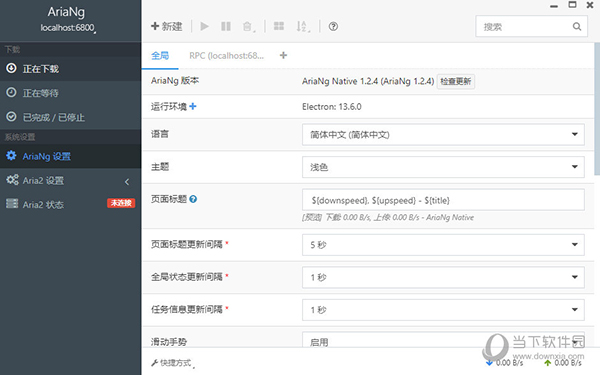The image size is (600, 375).
Task: Expand runtime environment plus icon
Action: click(x=193, y=106)
